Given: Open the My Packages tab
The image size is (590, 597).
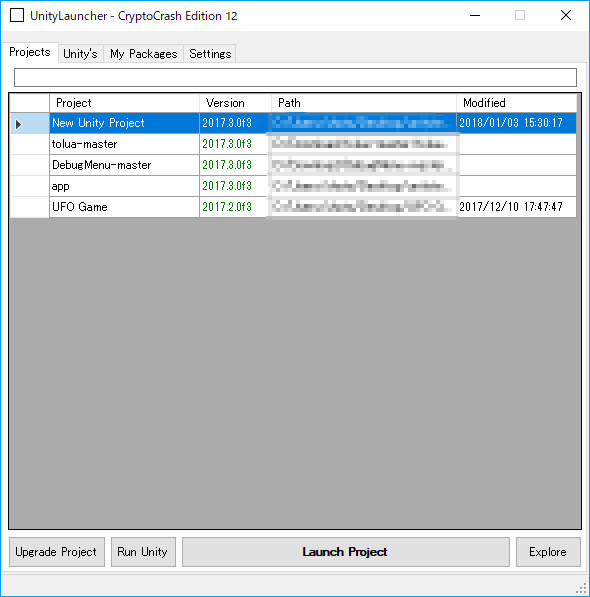Looking at the screenshot, I should pos(144,54).
